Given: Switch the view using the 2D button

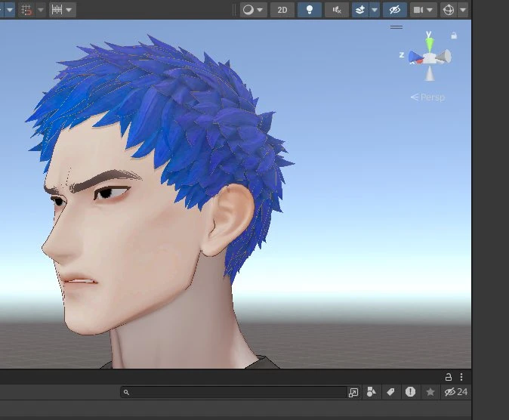Looking at the screenshot, I should (x=282, y=10).
